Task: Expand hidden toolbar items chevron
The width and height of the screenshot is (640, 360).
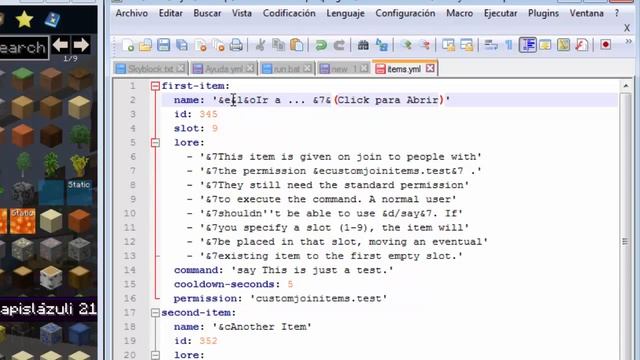Action: [x=629, y=42]
